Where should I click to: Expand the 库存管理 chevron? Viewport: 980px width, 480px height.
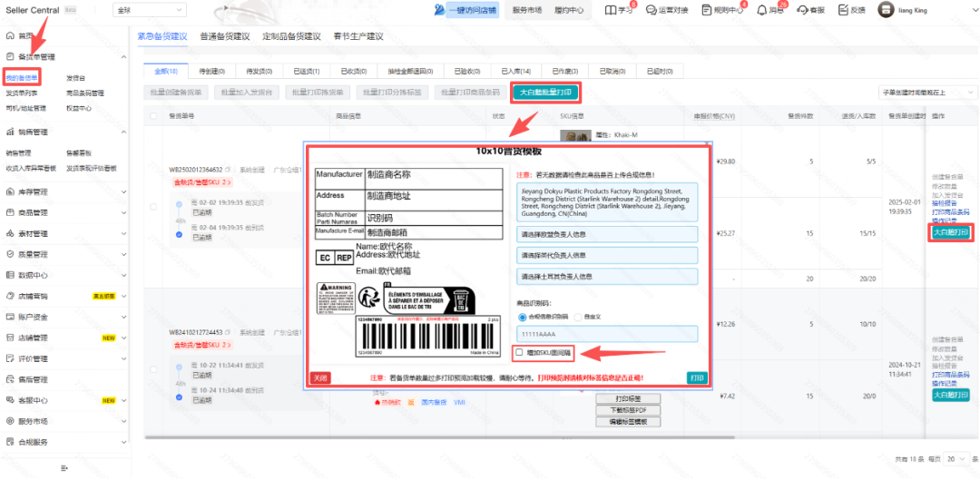click(x=123, y=191)
